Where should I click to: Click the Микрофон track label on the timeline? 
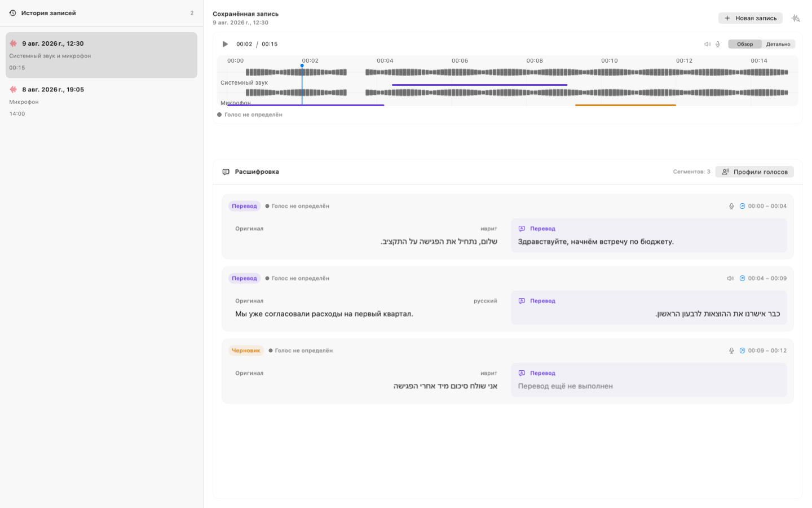235,103
